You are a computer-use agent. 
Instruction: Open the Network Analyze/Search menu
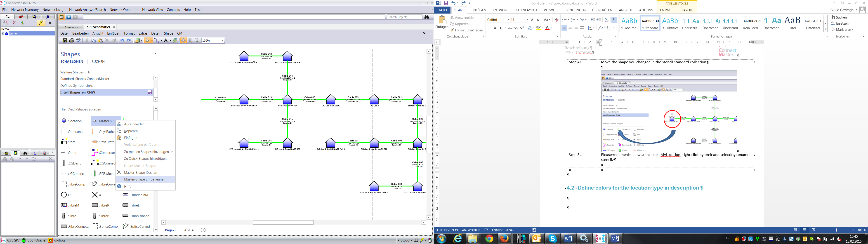pyautogui.click(x=87, y=10)
